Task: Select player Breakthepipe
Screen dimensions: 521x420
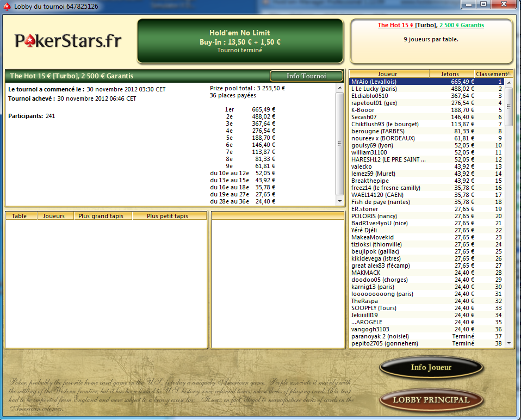Action: [427, 181]
